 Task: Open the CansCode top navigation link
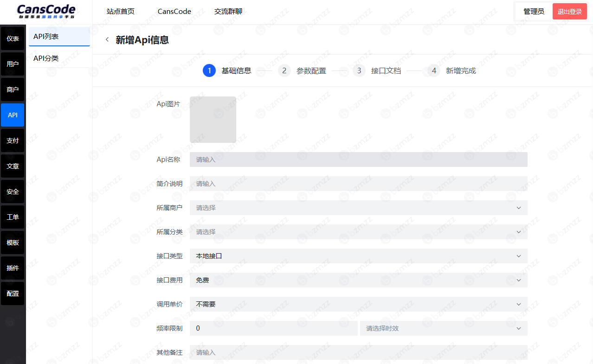pyautogui.click(x=174, y=12)
